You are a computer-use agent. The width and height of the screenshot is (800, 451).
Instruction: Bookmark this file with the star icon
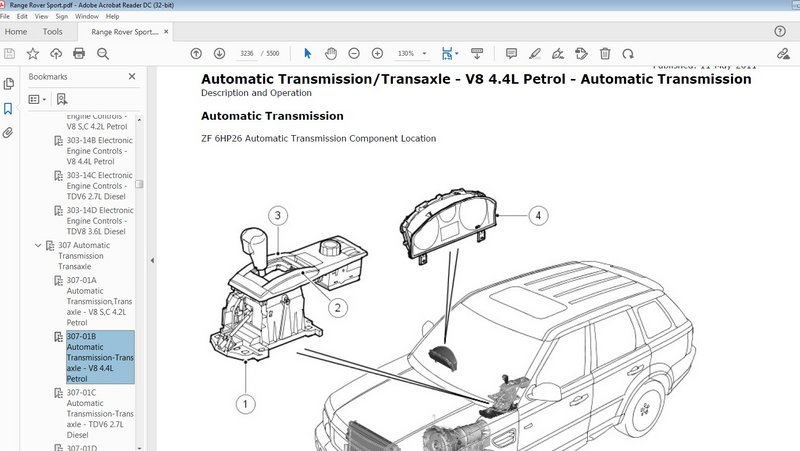pos(33,54)
